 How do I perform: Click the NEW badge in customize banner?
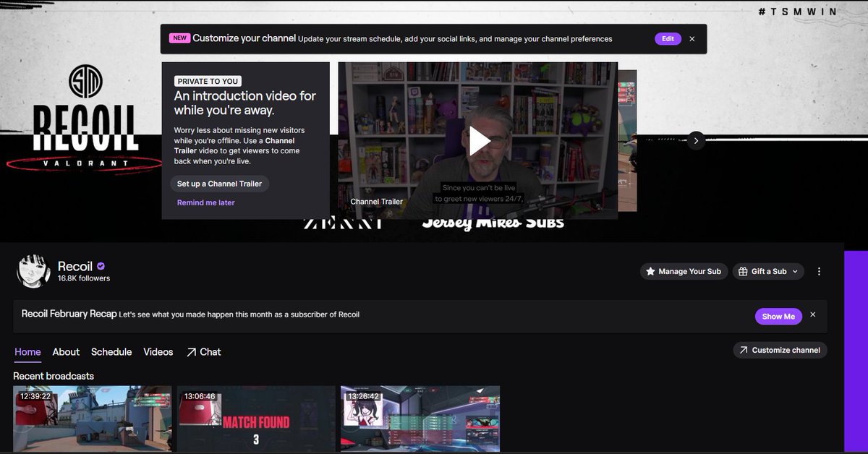(179, 38)
